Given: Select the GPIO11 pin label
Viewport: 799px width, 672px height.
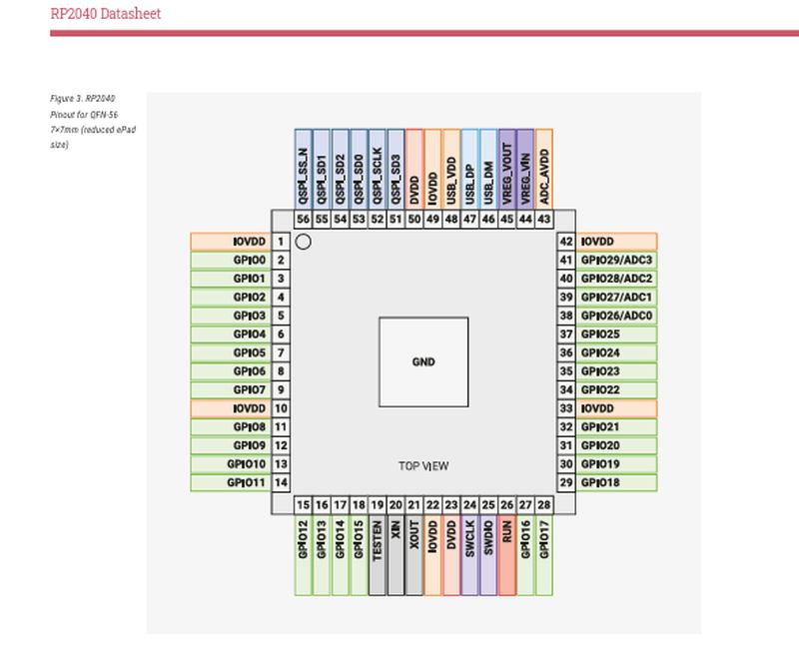Looking at the screenshot, I should point(231,482).
